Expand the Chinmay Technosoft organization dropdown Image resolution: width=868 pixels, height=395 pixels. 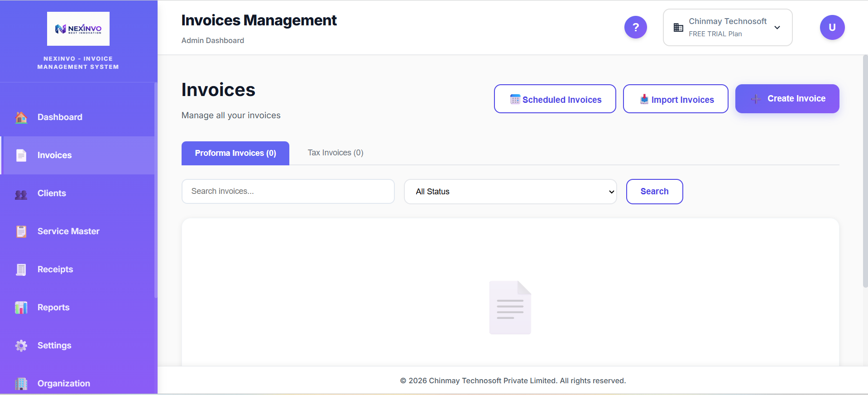pyautogui.click(x=728, y=27)
